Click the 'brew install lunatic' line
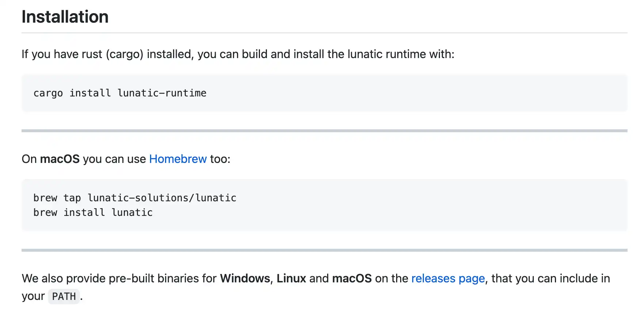Image resolution: width=644 pixels, height=320 pixels. coord(93,213)
